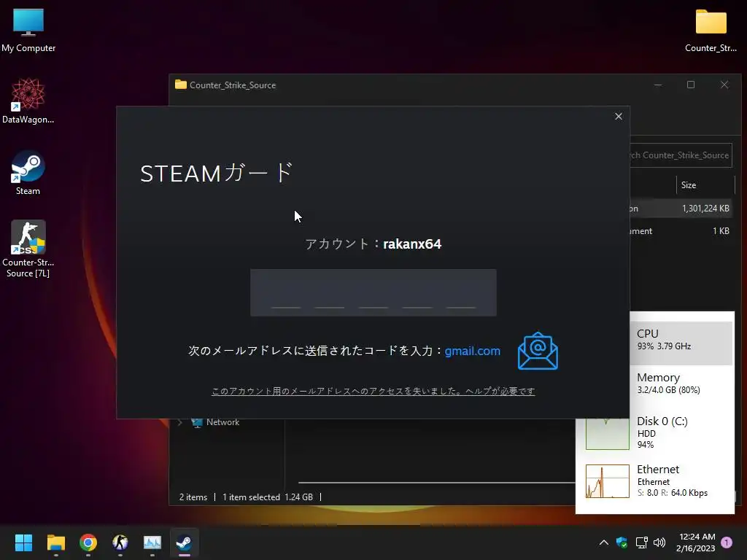Expand the Network tree item in Explorer
Viewport: 747px width, 560px height.
(x=179, y=422)
